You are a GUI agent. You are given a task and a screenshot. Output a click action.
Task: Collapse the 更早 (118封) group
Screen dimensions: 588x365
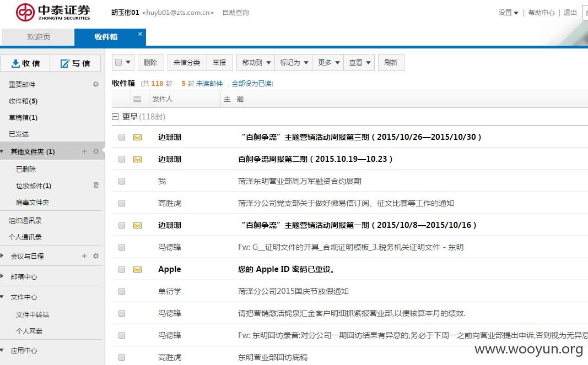115,117
